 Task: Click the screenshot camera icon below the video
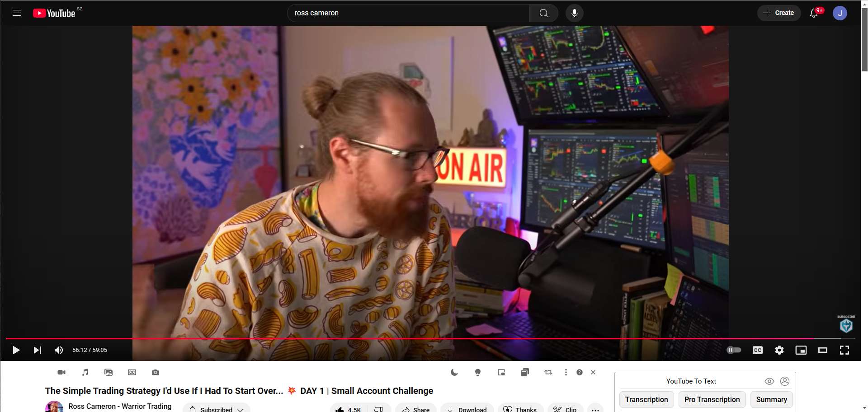[x=156, y=372]
